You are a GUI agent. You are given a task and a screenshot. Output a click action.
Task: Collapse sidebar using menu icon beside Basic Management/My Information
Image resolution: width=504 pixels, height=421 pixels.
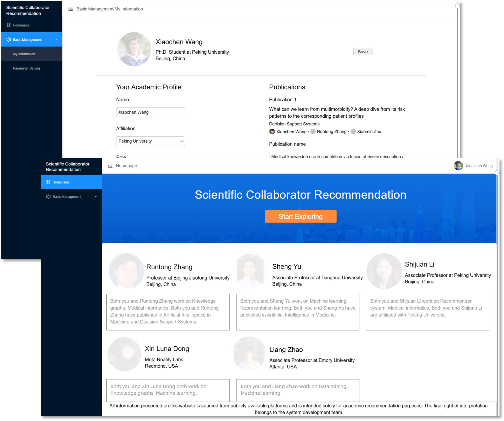pyautogui.click(x=70, y=9)
